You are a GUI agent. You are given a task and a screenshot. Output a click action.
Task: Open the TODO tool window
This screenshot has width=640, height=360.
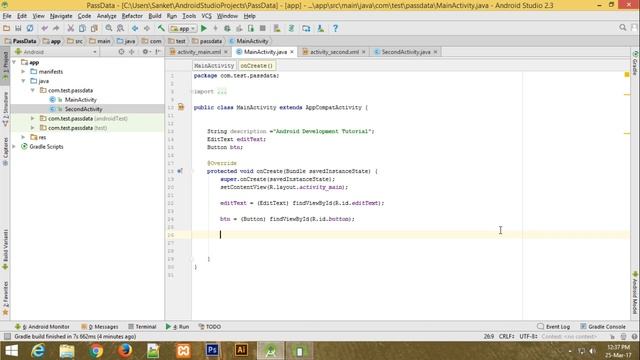(210, 327)
